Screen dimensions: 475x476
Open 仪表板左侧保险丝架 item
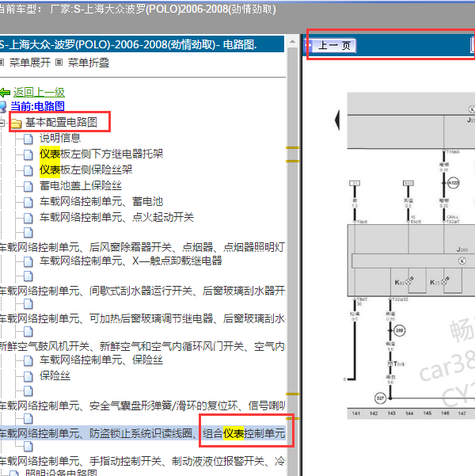(x=85, y=169)
